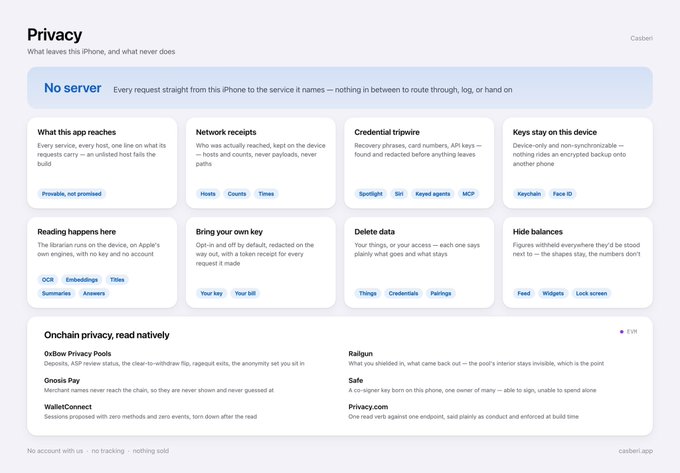Click the 'Provable, not promised' tag
This screenshot has height=473, width=680.
click(x=72, y=194)
